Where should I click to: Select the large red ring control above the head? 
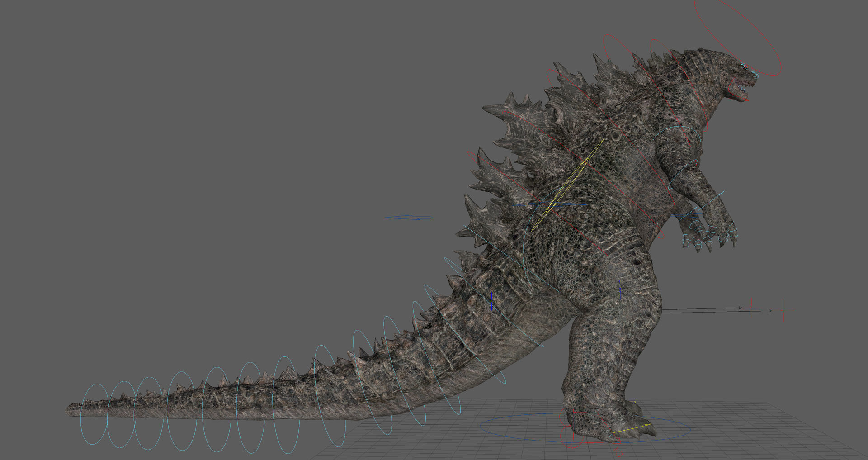click(x=738, y=37)
